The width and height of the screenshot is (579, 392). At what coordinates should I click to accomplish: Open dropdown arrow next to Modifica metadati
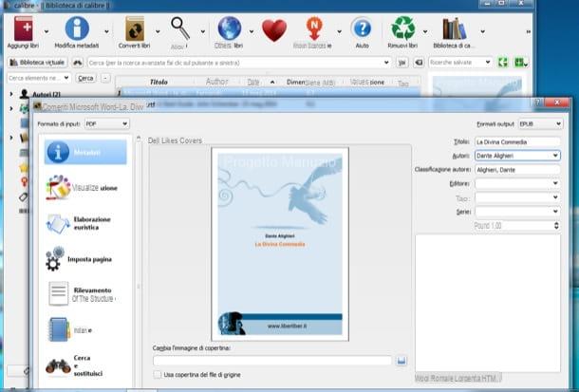click(x=106, y=31)
